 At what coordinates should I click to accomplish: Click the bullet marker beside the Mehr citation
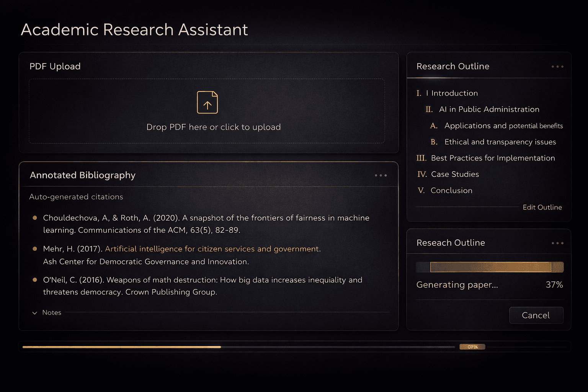click(34, 249)
